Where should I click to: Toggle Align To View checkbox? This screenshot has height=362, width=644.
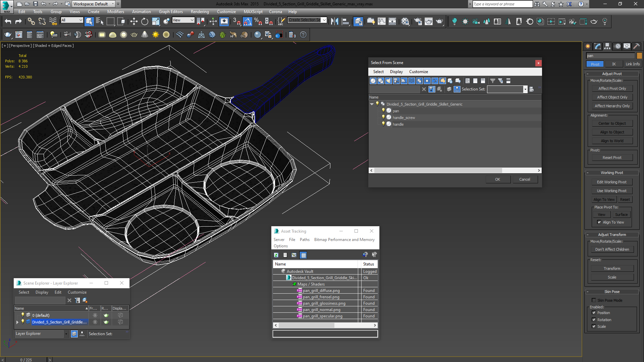pos(599,222)
